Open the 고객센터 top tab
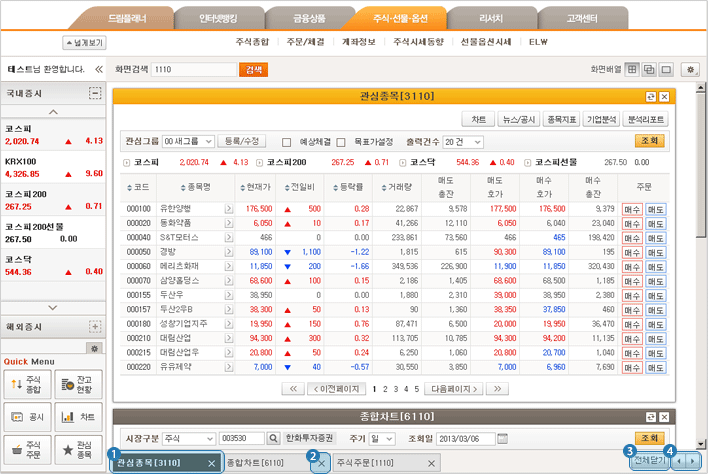The image size is (708, 474). pos(582,19)
